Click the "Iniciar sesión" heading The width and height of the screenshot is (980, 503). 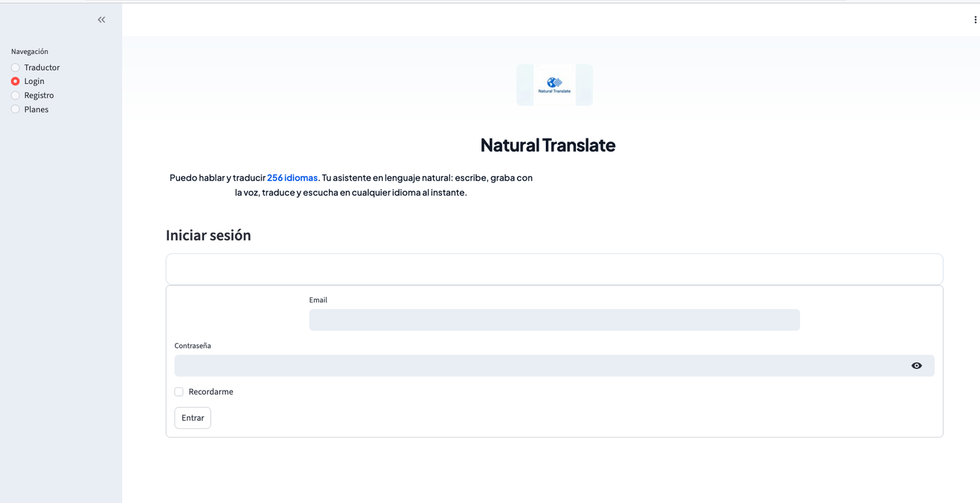coord(208,236)
